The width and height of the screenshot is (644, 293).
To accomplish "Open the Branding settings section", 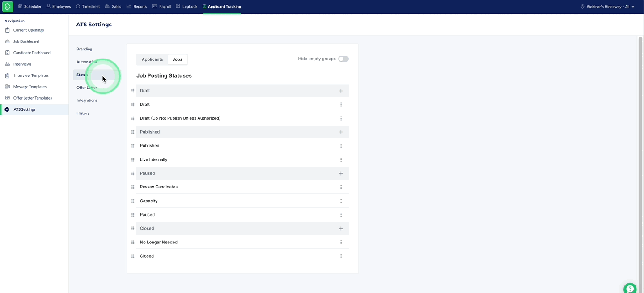I will pos(84,49).
